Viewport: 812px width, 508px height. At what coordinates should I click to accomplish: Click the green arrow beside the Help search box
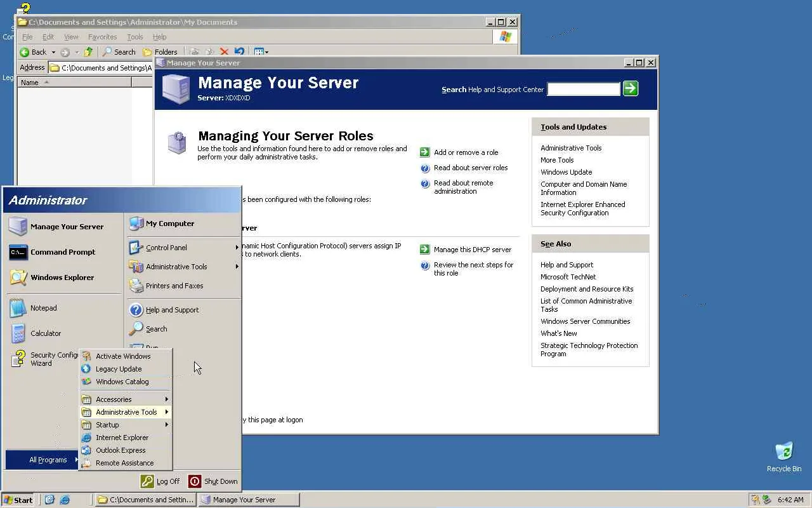coord(631,88)
